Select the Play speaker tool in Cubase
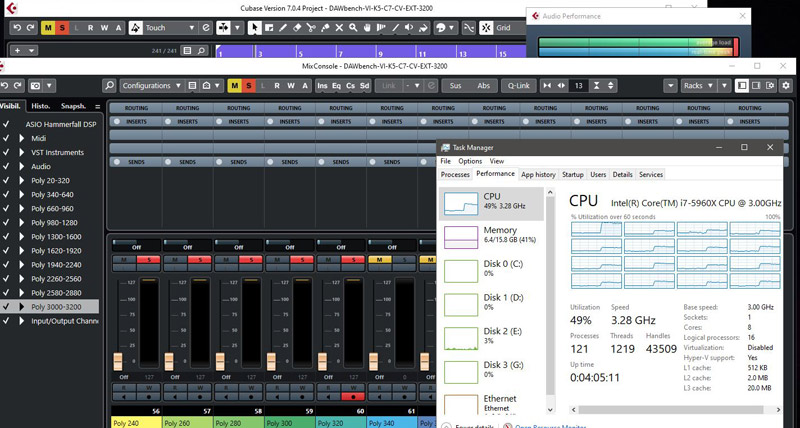Screen dimensions: 800x428 [x=409, y=28]
